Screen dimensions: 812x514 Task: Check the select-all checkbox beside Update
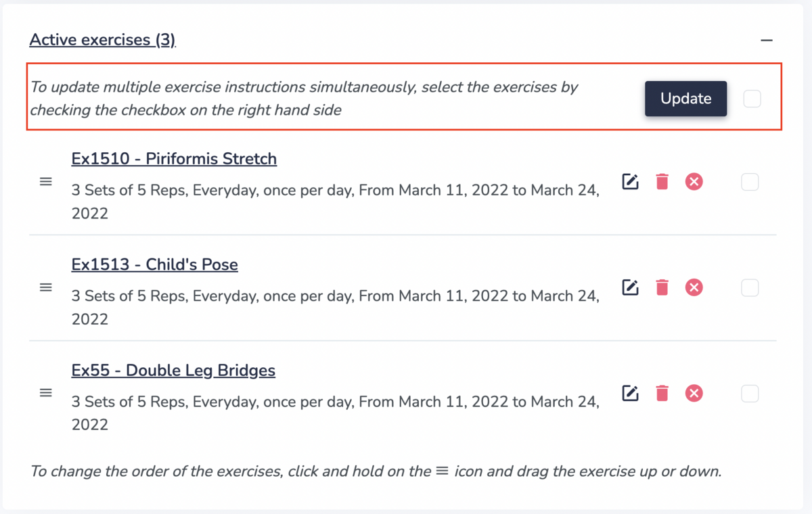(752, 99)
